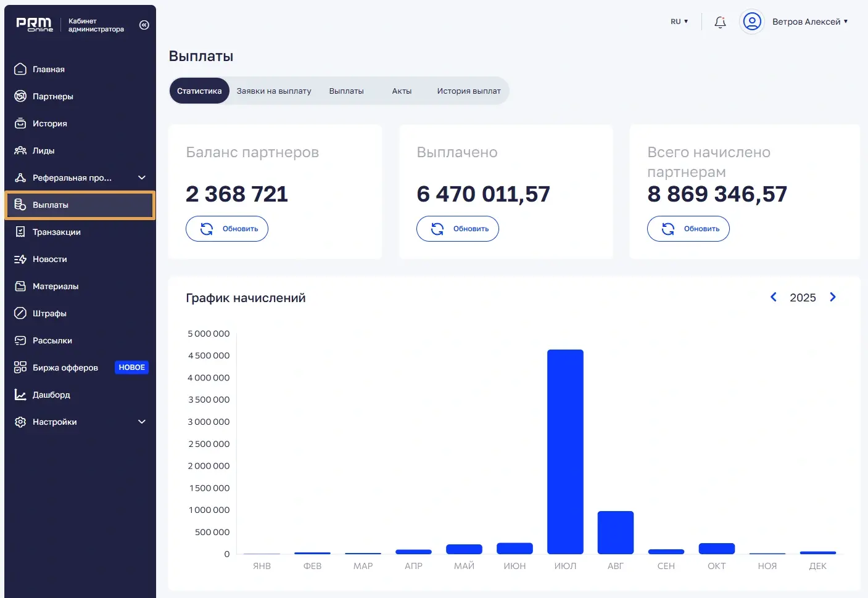Open Материалы icon in sidebar

[x=20, y=286]
